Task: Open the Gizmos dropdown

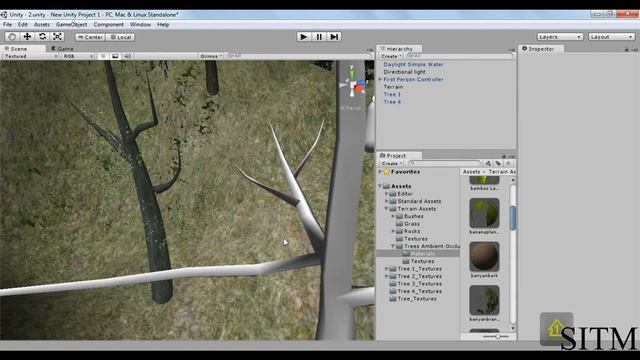Action: pos(211,56)
